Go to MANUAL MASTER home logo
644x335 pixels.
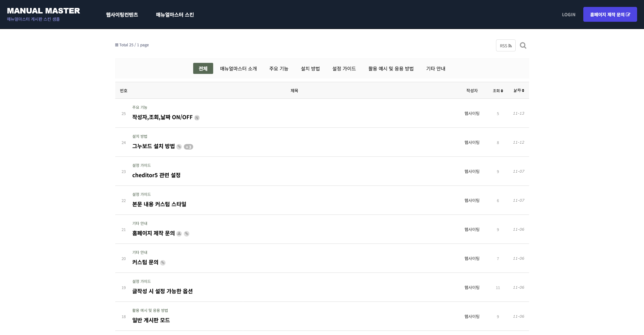(x=43, y=11)
